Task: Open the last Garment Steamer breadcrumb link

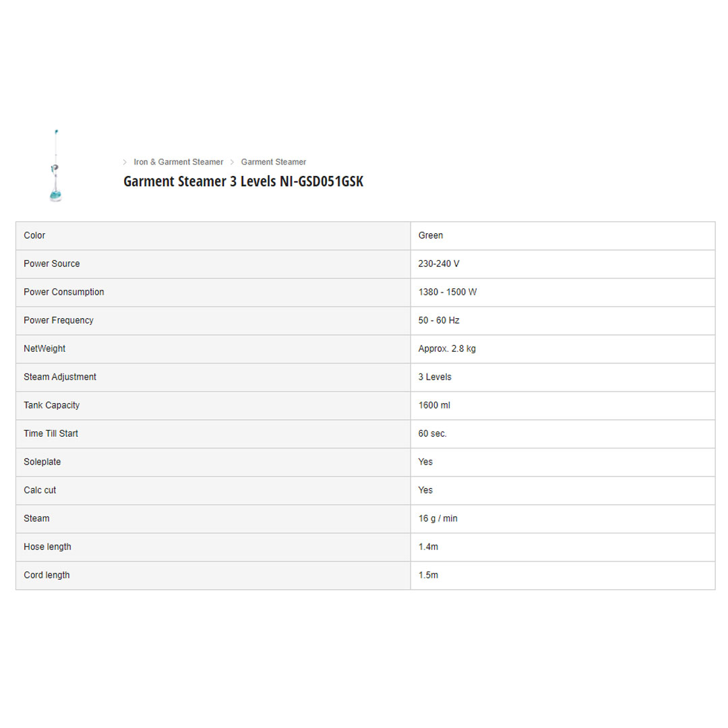Action: coord(274,162)
